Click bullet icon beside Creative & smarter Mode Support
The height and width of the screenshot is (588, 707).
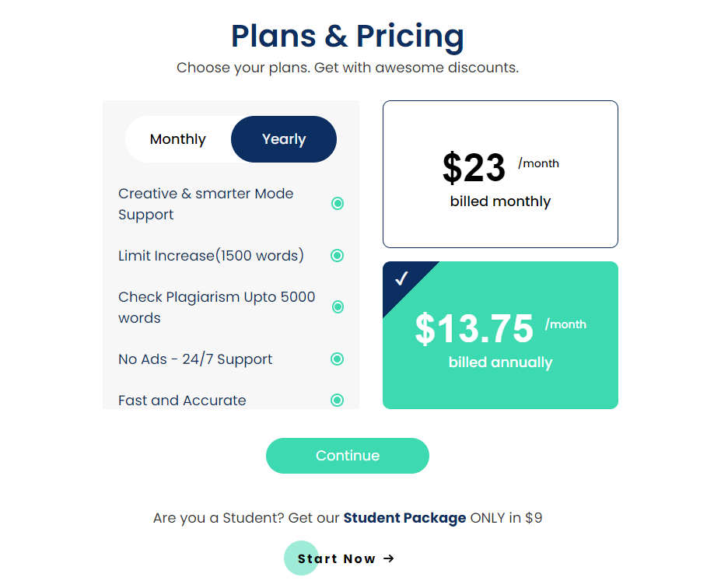(x=338, y=204)
